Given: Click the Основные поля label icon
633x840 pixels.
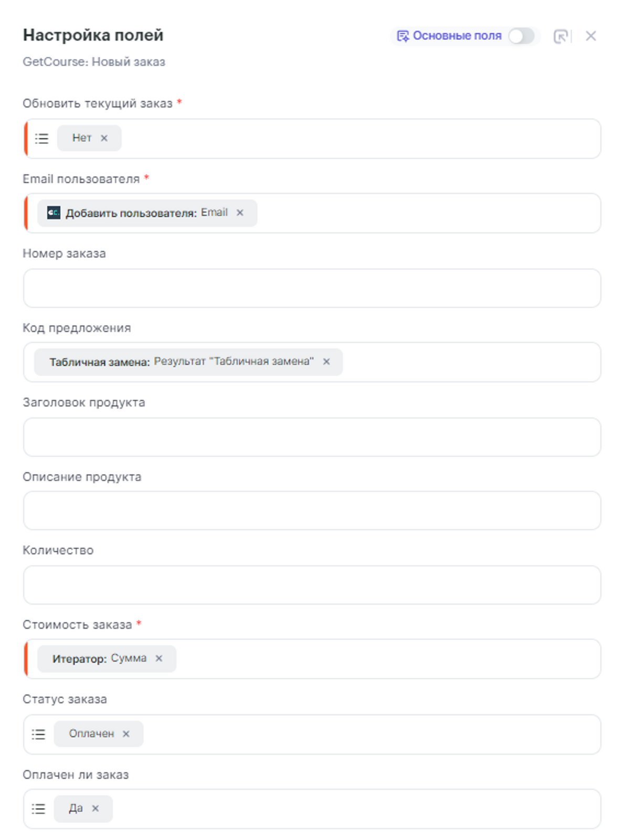Looking at the screenshot, I should pyautogui.click(x=403, y=36).
